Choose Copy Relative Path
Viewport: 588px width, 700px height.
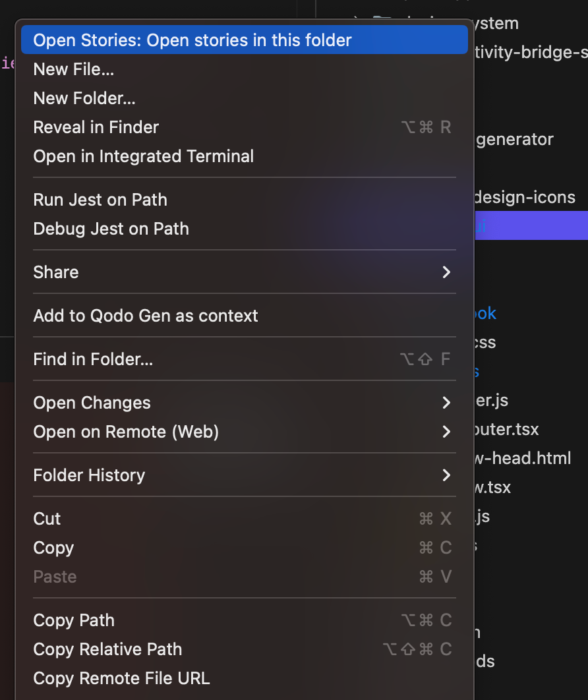point(244,649)
